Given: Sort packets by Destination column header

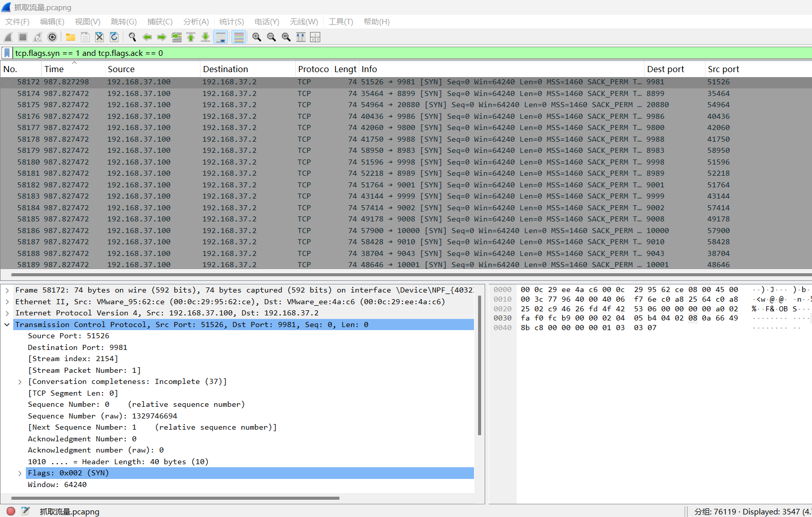Looking at the screenshot, I should click(247, 69).
